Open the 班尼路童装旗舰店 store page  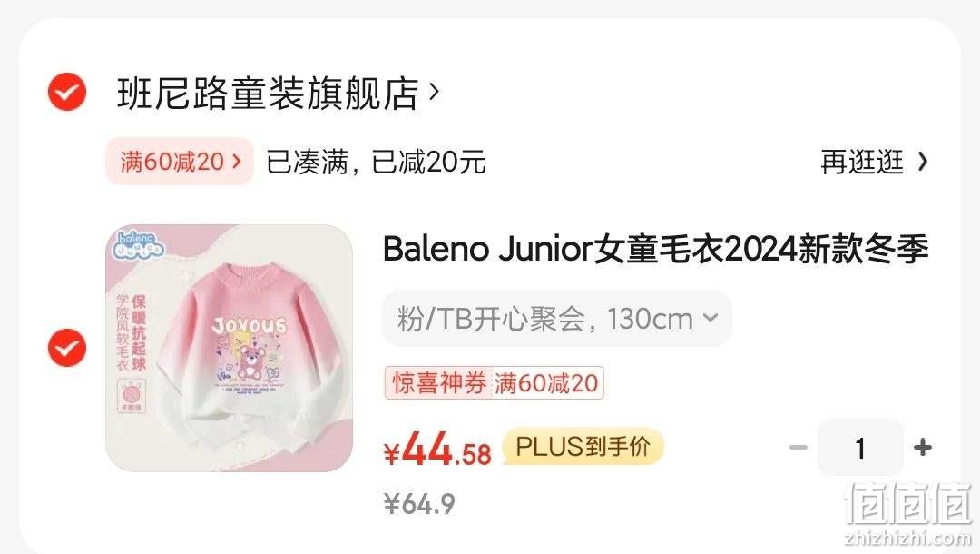[x=268, y=94]
